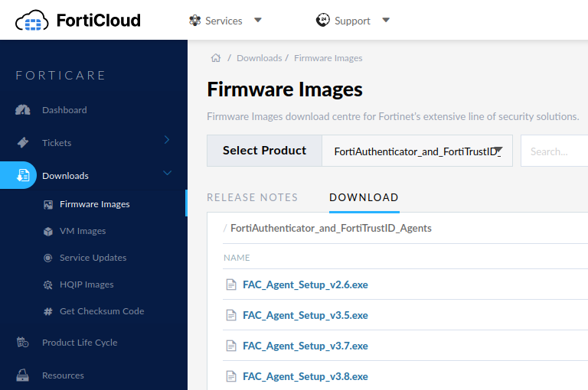Click the Dashboard gauge icon
The image size is (588, 390).
pos(23,110)
